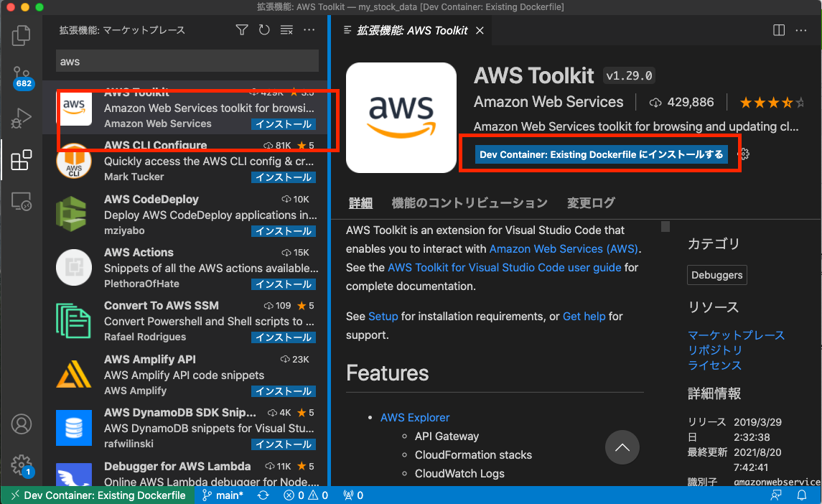Viewport: 822px width, 504px height.
Task: Show errors and warnings count in status bar
Action: point(306,495)
